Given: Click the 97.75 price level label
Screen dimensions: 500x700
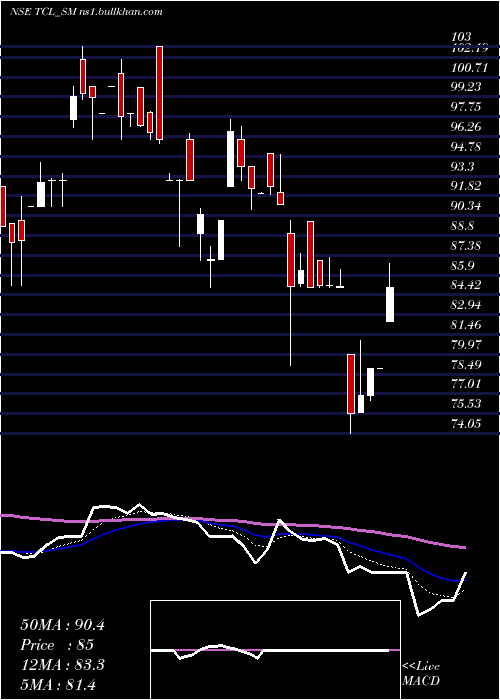Looking at the screenshot, I should (467, 107).
